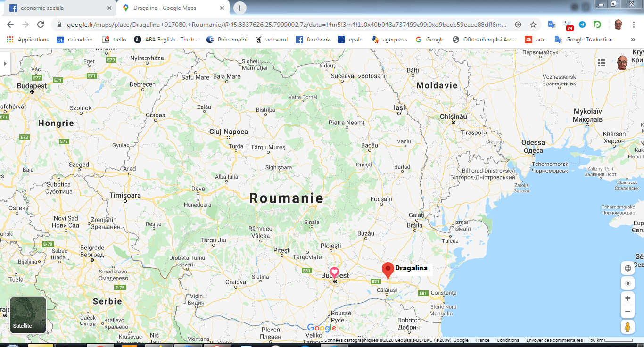Screen dimensions: 644x347
Task: Click the Zoom in plus button
Action: point(627,298)
